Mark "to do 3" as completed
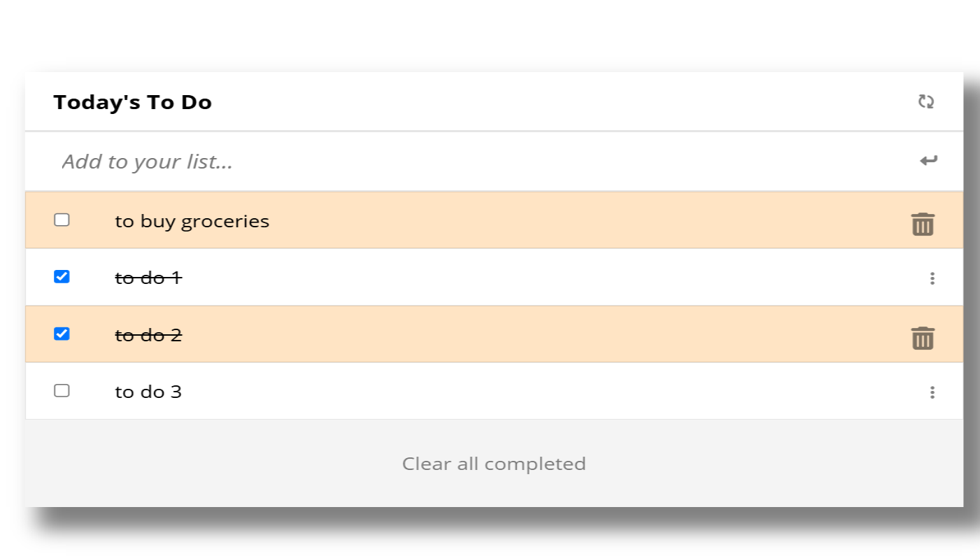The height and width of the screenshot is (556, 980). tap(62, 391)
